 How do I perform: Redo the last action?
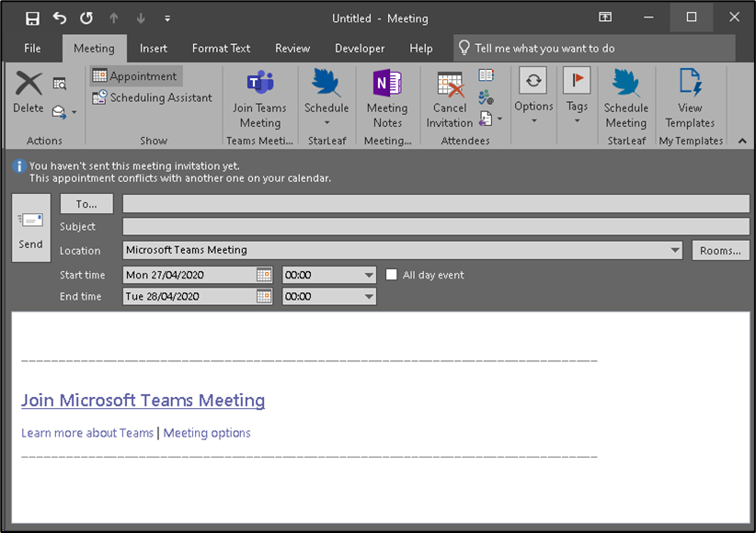click(x=86, y=18)
